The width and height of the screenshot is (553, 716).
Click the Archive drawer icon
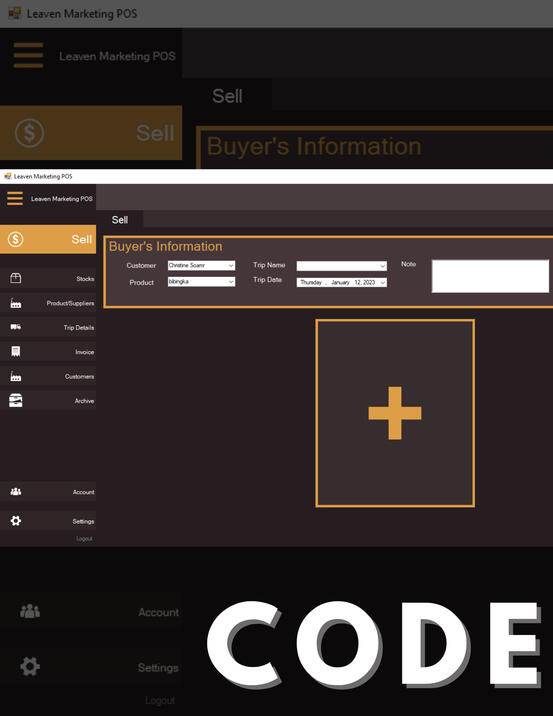pyautogui.click(x=16, y=400)
